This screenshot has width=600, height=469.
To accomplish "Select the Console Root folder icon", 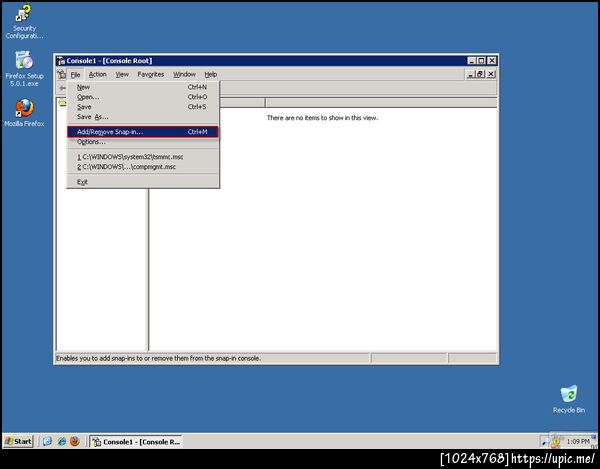I will tap(62, 103).
